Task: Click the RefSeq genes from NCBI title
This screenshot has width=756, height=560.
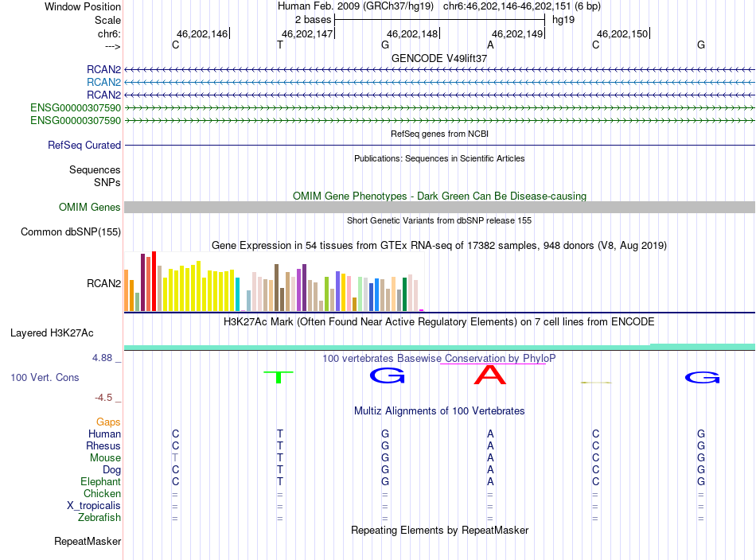Action: tap(439, 134)
